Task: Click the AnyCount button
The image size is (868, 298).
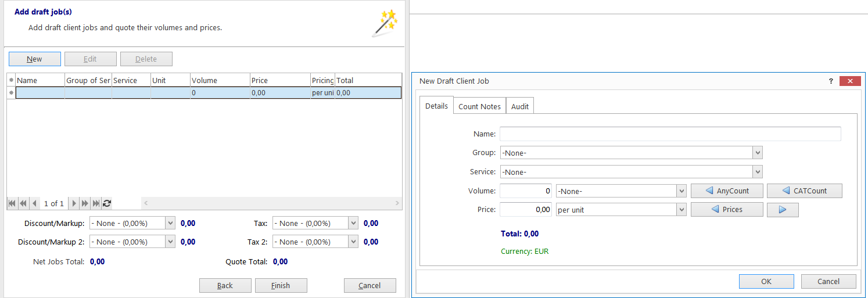Action: coord(727,191)
